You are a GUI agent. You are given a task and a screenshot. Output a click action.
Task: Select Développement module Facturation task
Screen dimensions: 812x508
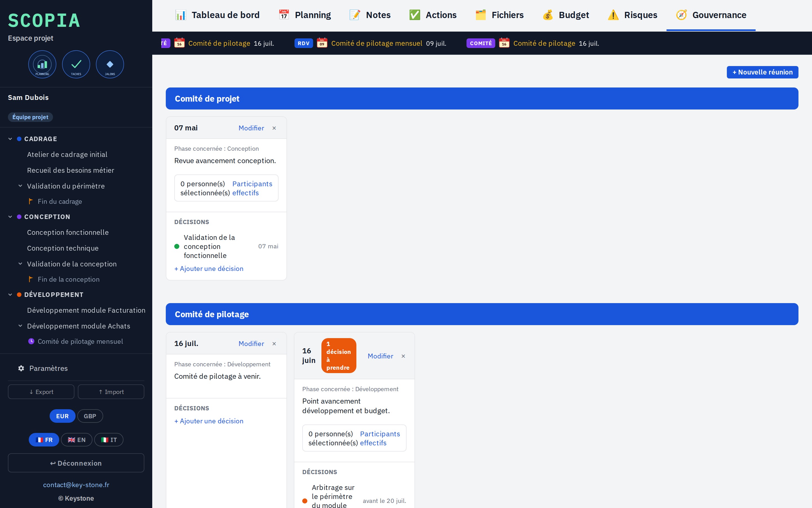point(86,310)
